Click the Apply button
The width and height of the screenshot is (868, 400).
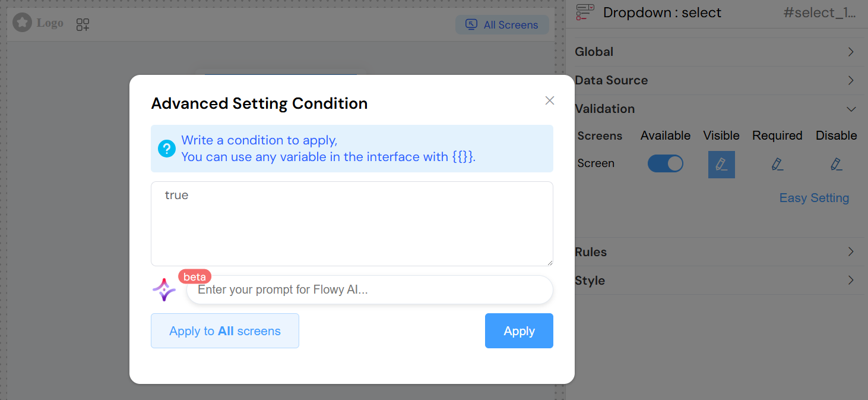pyautogui.click(x=518, y=330)
